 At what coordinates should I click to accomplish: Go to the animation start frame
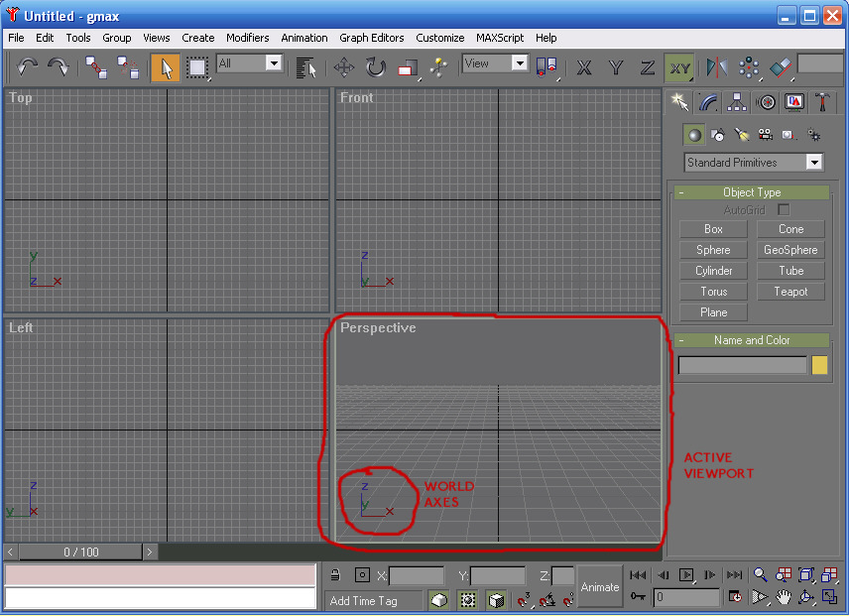click(x=639, y=575)
